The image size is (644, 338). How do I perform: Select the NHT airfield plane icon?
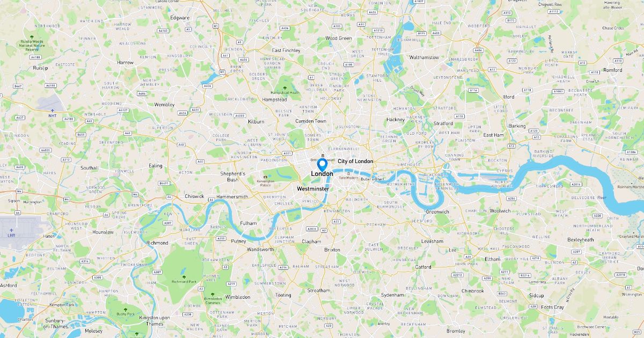click(x=52, y=110)
